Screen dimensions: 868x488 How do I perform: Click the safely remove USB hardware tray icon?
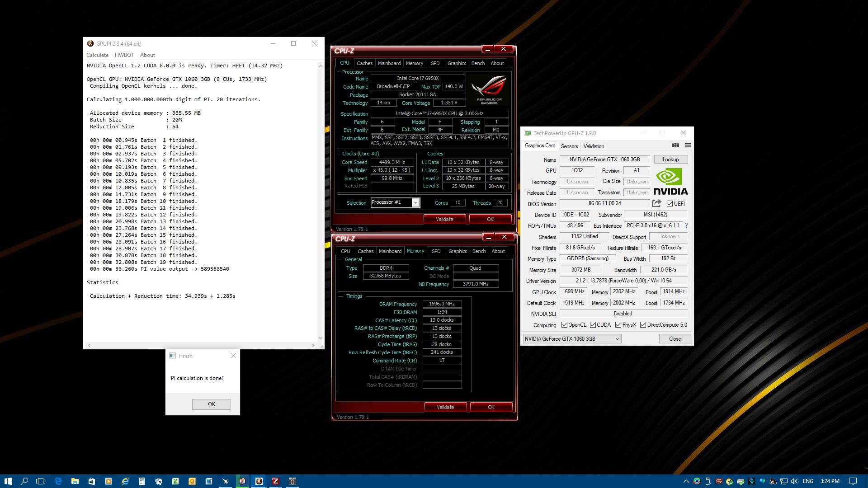(708, 481)
